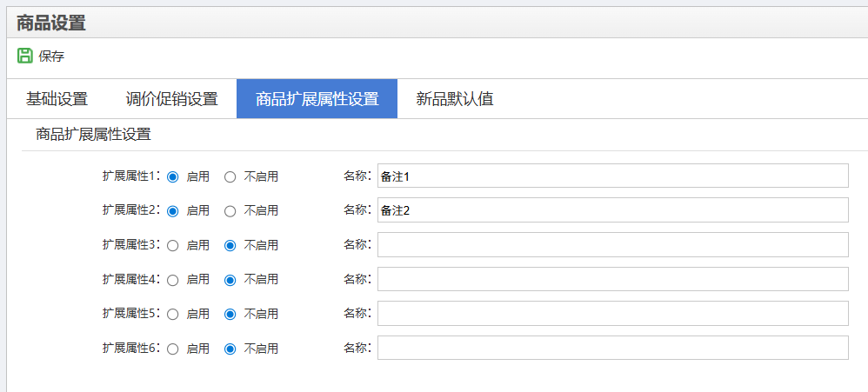
Task: Click the empty 名称 field for 扩展属性3
Action: click(x=612, y=244)
